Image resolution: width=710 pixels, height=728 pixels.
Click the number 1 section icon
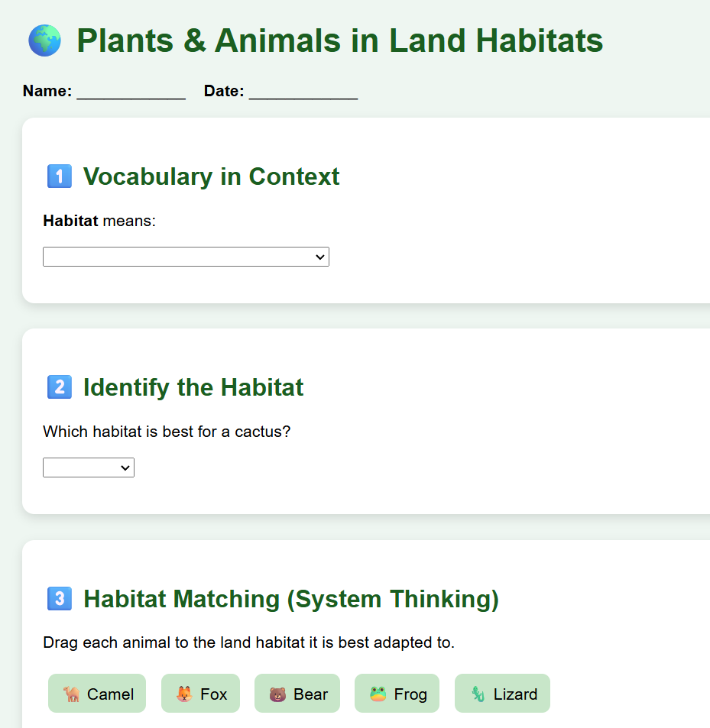59,176
